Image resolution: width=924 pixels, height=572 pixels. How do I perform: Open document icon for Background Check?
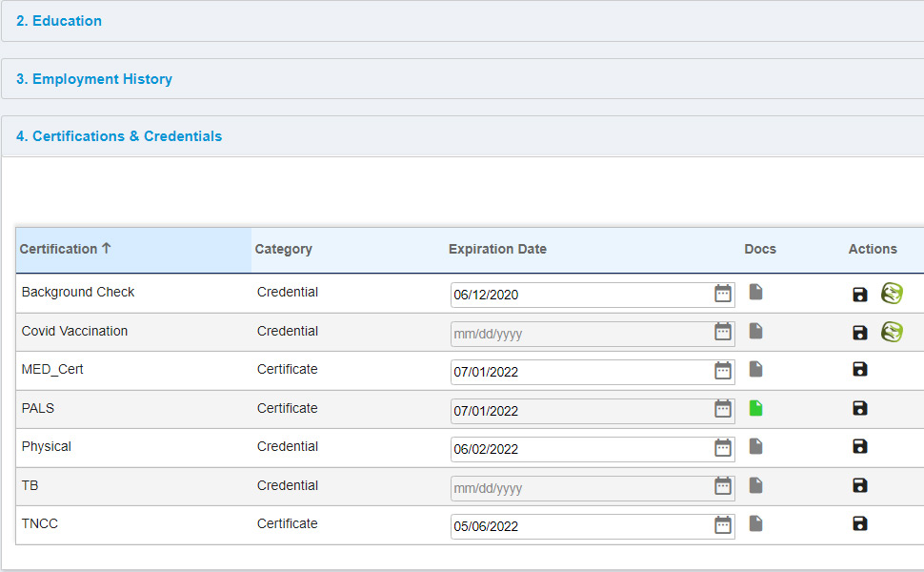pyautogui.click(x=756, y=292)
